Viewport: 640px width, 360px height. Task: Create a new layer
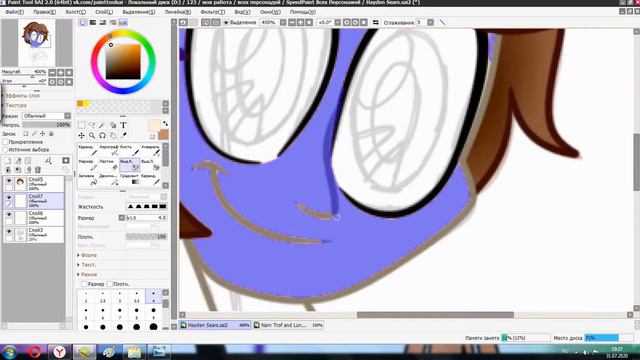click(x=8, y=160)
